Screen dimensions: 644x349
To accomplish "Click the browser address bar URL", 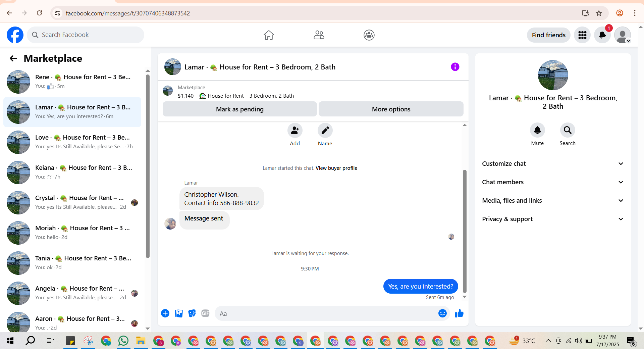I will coord(128,13).
